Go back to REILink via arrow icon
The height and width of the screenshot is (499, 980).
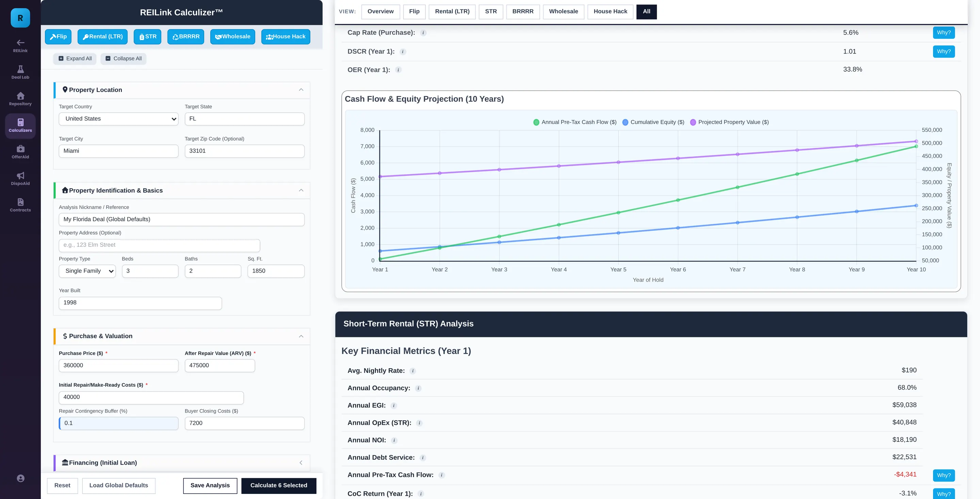[x=20, y=46]
